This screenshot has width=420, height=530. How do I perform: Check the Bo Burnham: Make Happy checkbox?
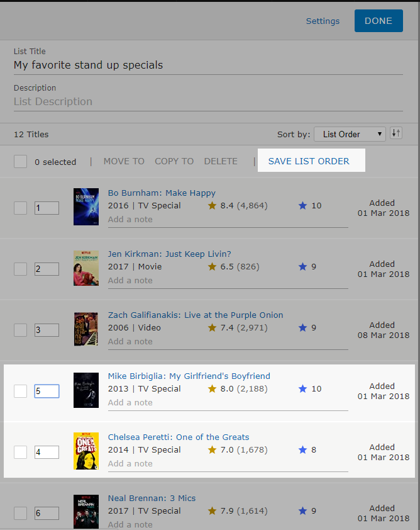21,208
